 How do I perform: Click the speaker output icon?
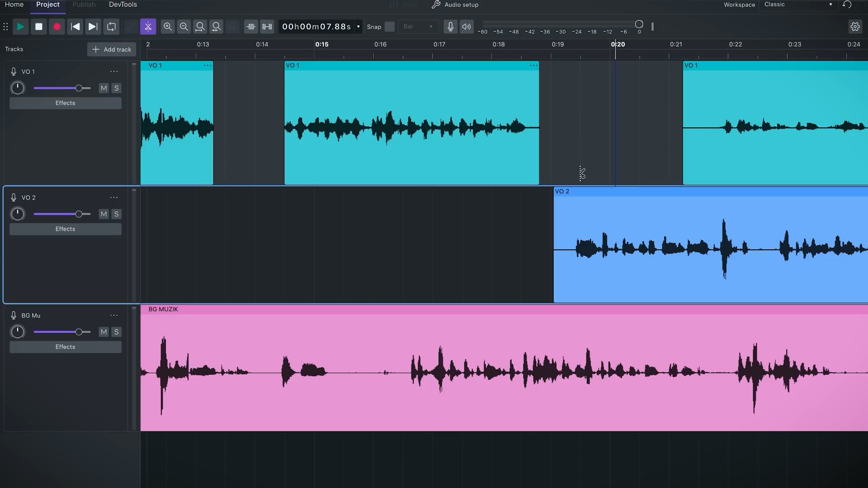466,27
